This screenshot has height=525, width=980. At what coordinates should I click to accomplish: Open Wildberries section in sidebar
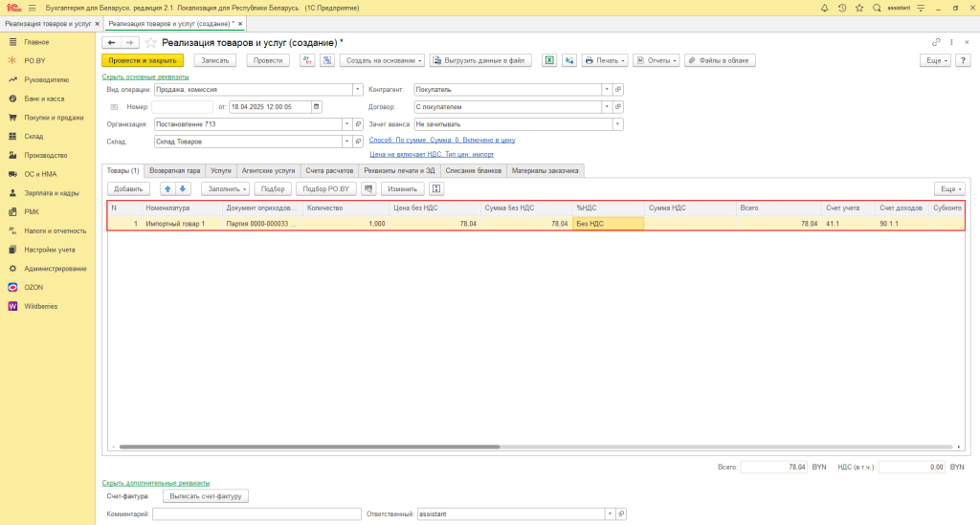click(40, 307)
